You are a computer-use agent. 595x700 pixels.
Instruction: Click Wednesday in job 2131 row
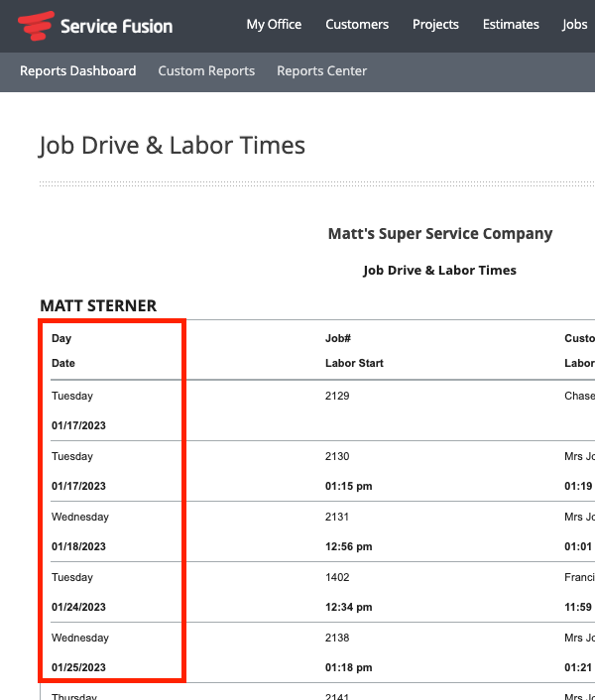(80, 517)
